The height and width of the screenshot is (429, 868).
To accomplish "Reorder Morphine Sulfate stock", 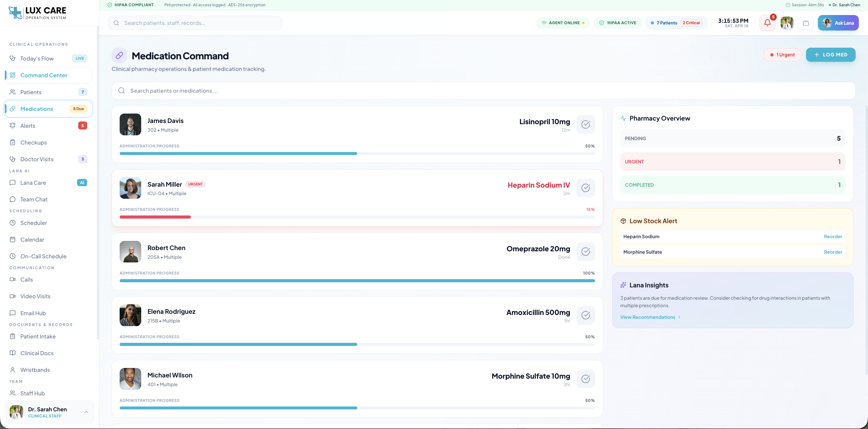I will 833,252.
